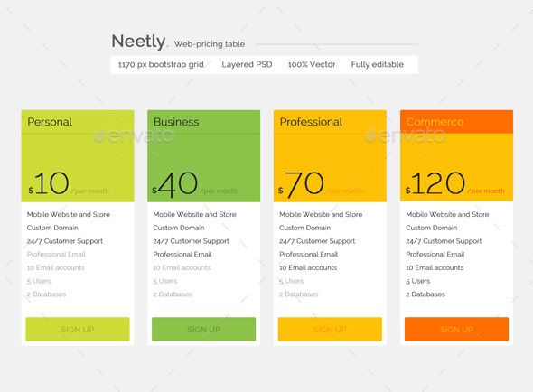The width and height of the screenshot is (533, 392).
Task: Click the $40 per month price
Action: (194, 184)
